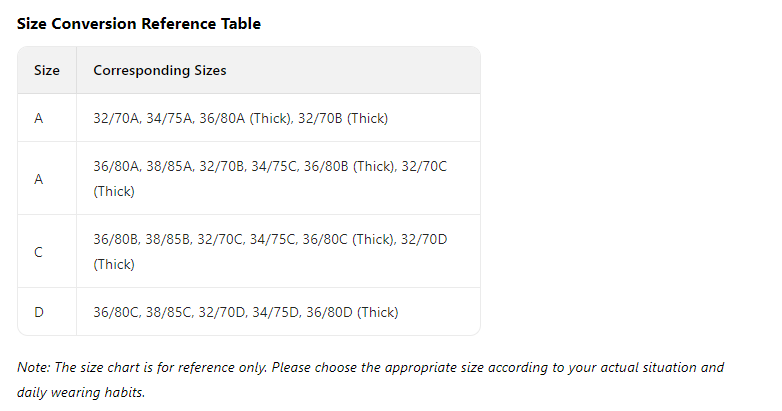The height and width of the screenshot is (411, 782).
Task: Click the Size column header
Action: tap(47, 70)
